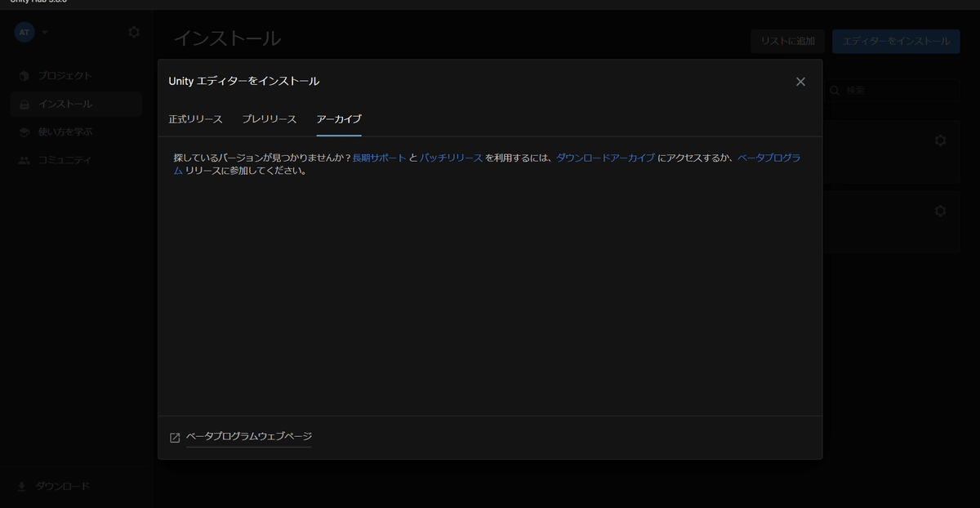This screenshot has width=980, height=508.
Task: Click the リストに追加 button
Action: (x=787, y=41)
